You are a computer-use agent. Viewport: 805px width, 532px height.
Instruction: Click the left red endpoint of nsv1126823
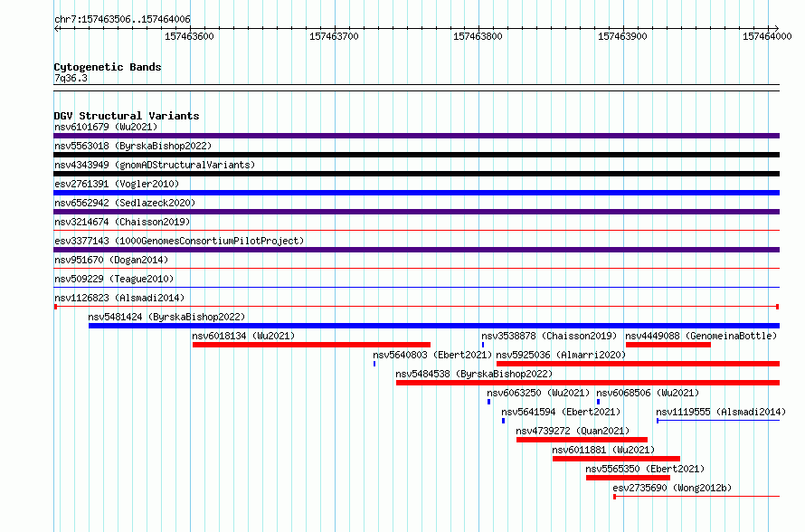click(x=55, y=307)
